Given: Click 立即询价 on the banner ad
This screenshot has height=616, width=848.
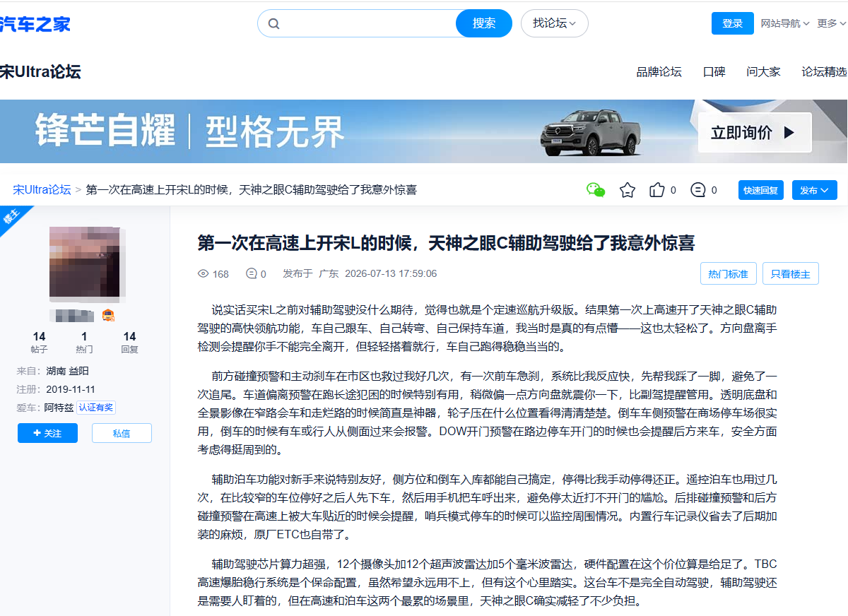Looking at the screenshot, I should tap(755, 133).
